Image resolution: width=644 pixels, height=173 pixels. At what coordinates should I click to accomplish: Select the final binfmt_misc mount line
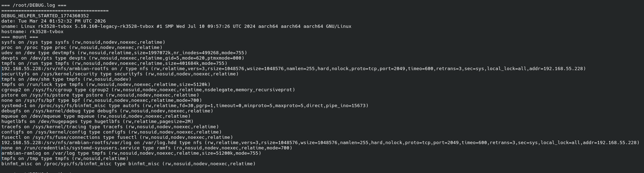pos(128,164)
